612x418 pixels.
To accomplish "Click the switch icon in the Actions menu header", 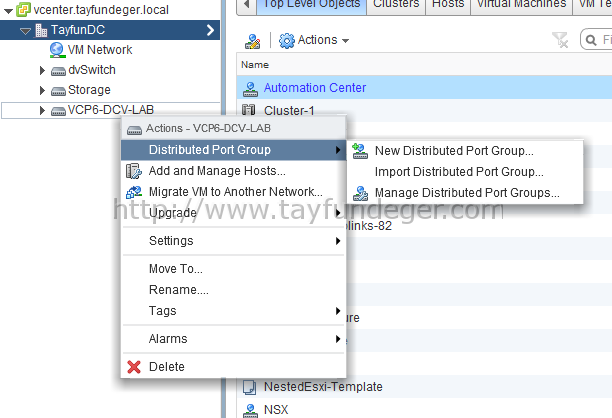I will pyautogui.click(x=134, y=130).
